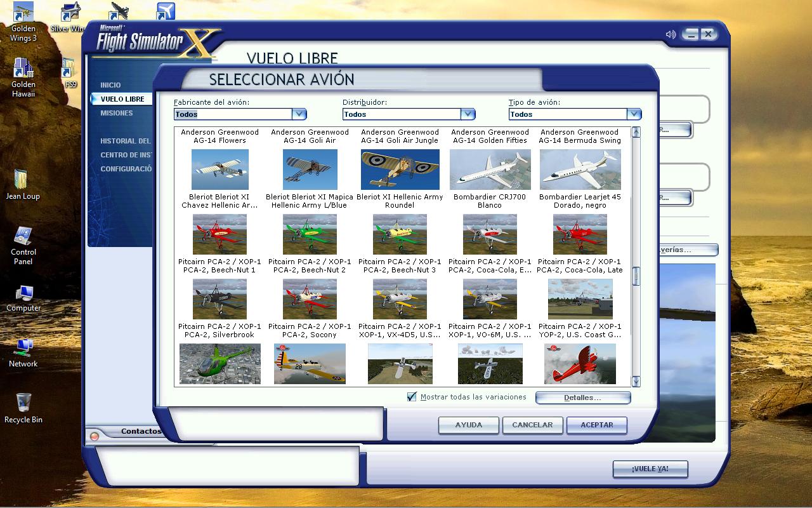Select the gray monoplane under clouds thumbnail
Screen dimensions: 812x508
point(490,364)
